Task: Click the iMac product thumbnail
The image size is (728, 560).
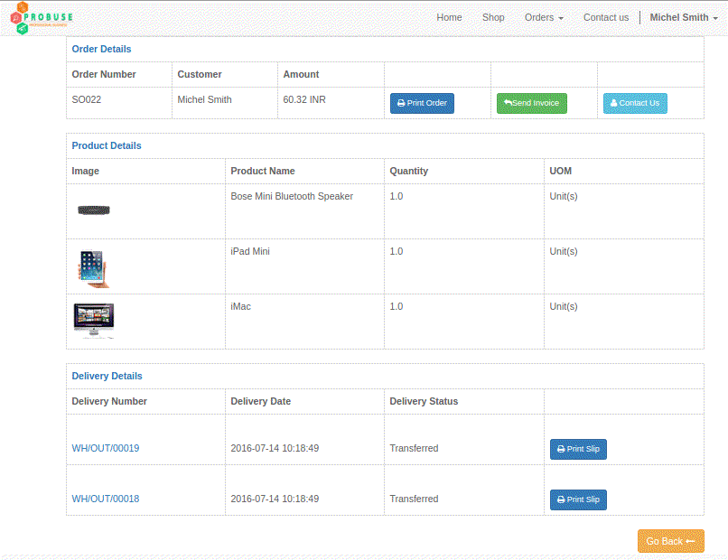Action: click(93, 321)
